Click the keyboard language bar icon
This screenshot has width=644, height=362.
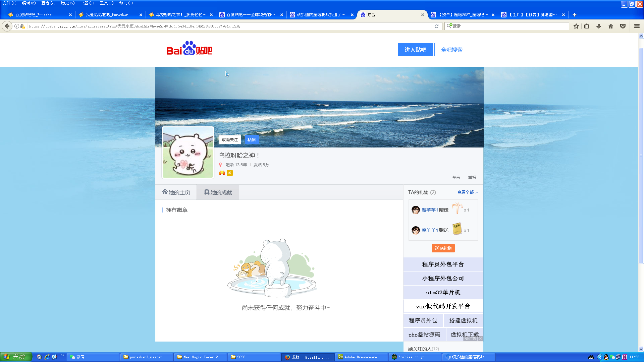591,357
